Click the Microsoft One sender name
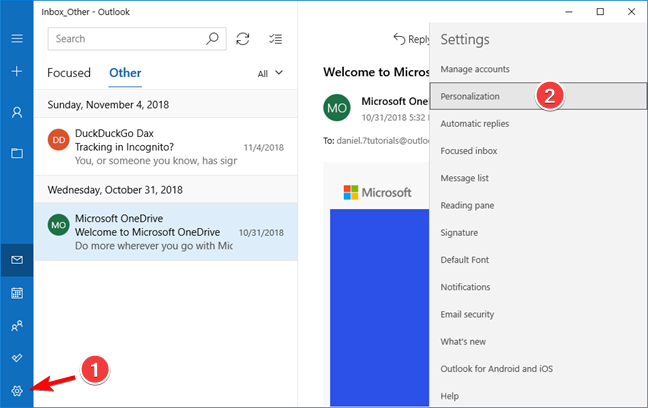Screen dimensions: 648x408 [x=395, y=101]
